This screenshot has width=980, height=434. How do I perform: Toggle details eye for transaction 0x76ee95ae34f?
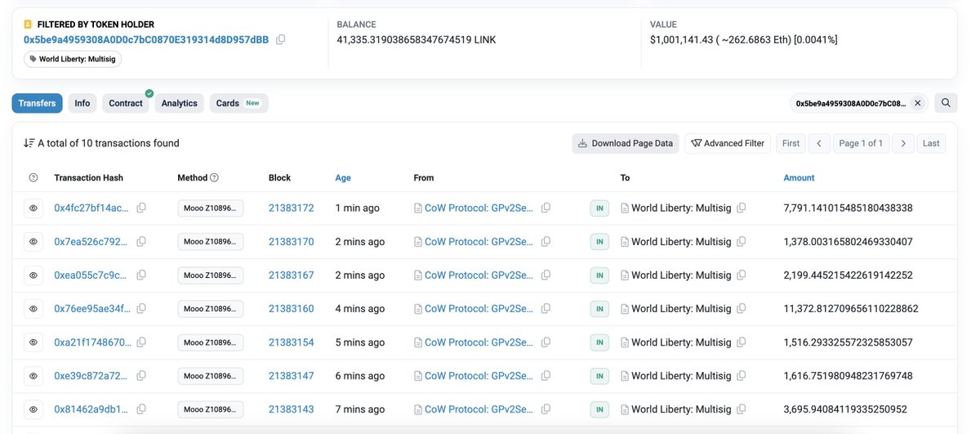[33, 309]
